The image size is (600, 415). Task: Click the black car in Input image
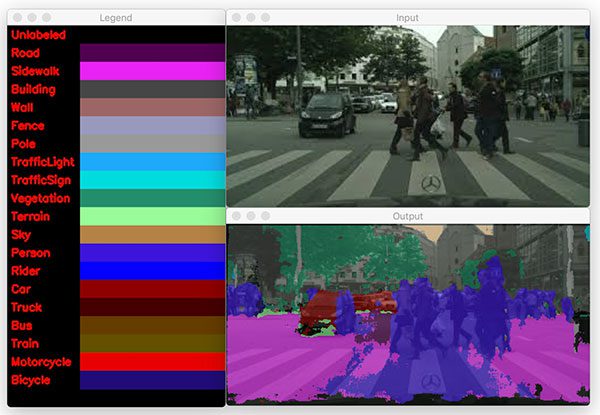(x=328, y=114)
